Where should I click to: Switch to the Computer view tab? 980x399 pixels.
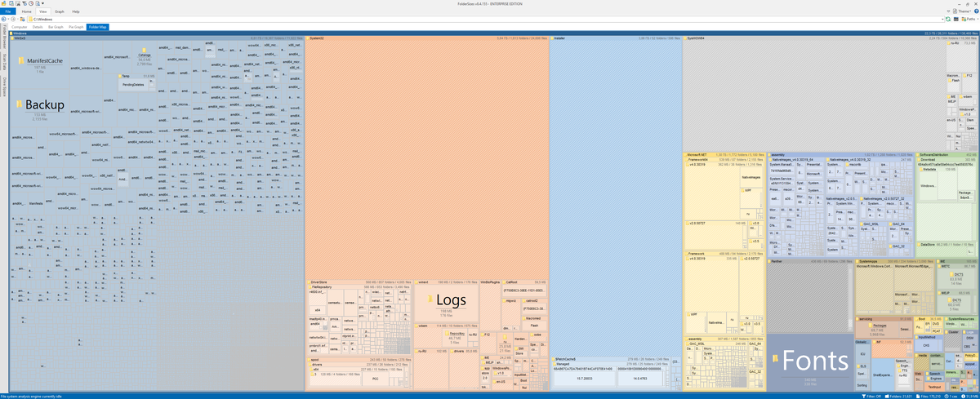[20, 27]
